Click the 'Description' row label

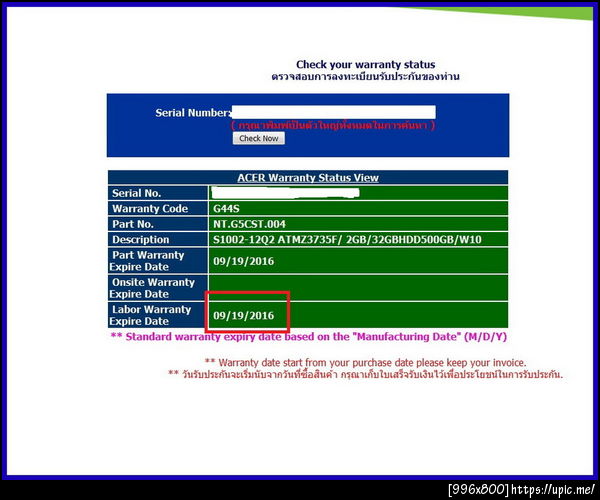(140, 240)
